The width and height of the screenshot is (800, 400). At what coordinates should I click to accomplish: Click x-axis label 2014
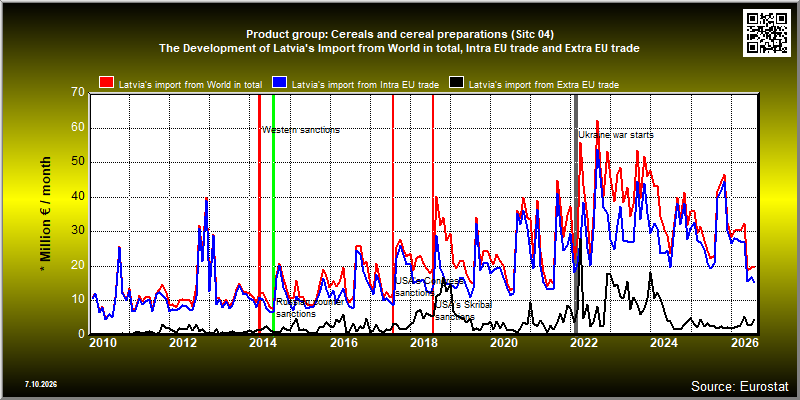(263, 342)
